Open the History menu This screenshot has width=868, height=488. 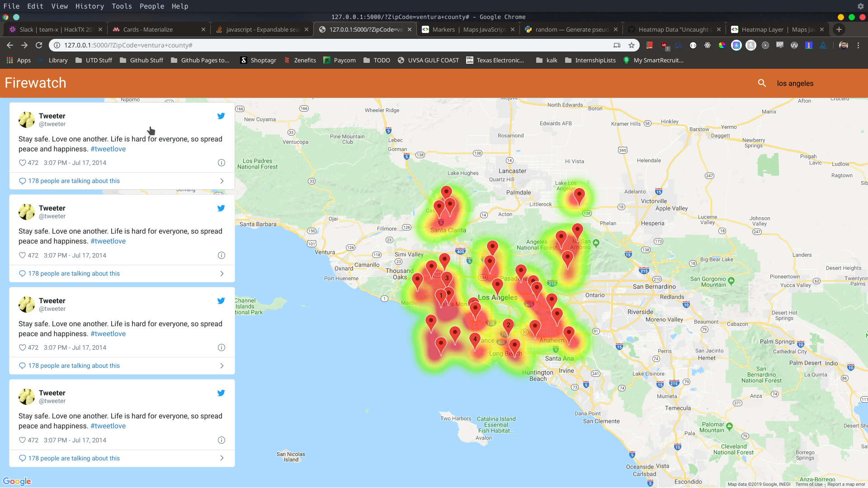coord(90,6)
